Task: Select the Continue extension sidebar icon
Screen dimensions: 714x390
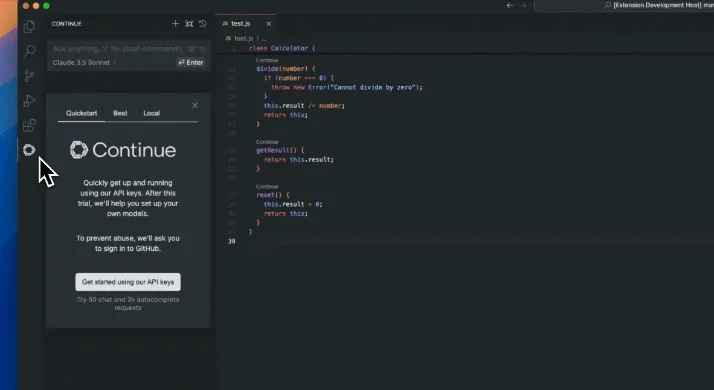Action: pyautogui.click(x=29, y=150)
